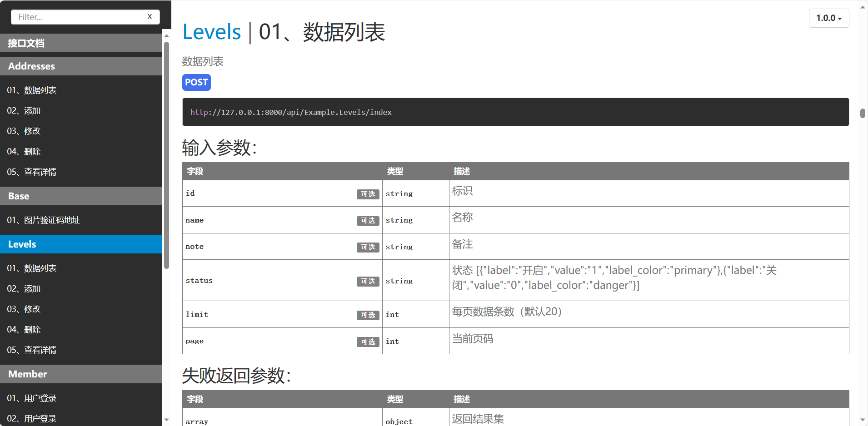Image resolution: width=868 pixels, height=426 pixels.
Task: Click the 可选 badge for status field
Action: pyautogui.click(x=368, y=282)
